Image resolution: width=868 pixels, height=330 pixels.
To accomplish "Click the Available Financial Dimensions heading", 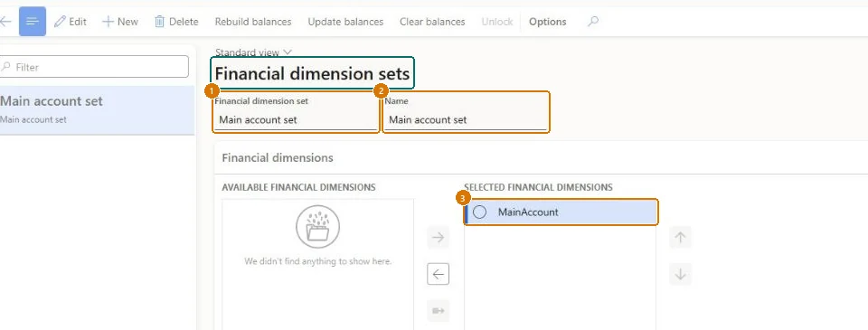I will coord(299,187).
